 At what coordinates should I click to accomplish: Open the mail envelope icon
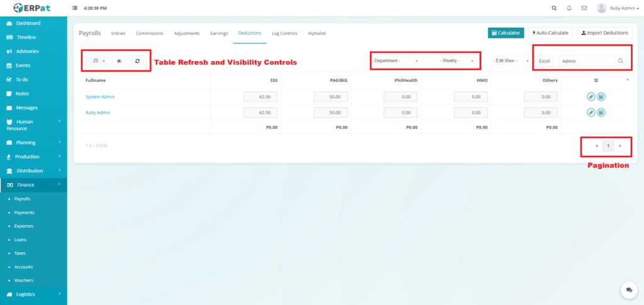coord(584,8)
